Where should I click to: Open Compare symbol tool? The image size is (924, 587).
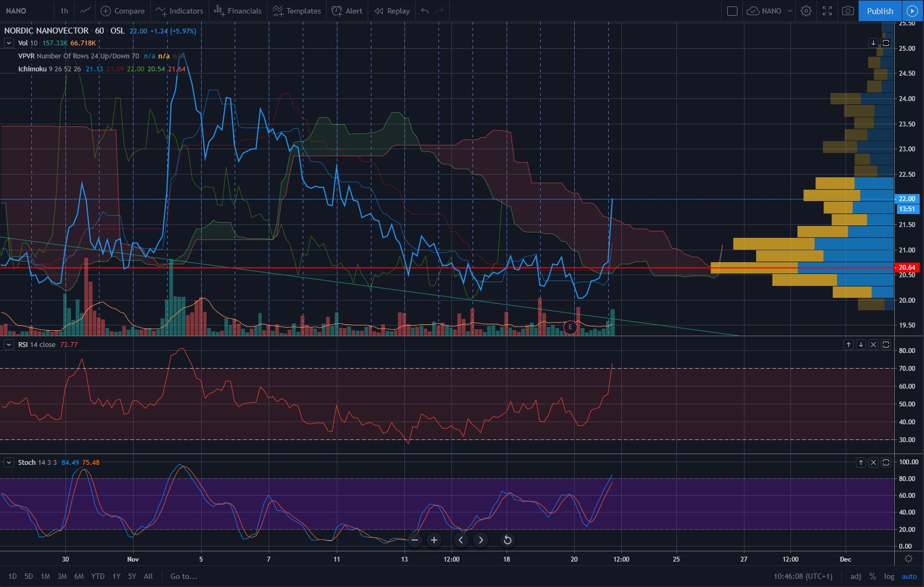[x=123, y=11]
